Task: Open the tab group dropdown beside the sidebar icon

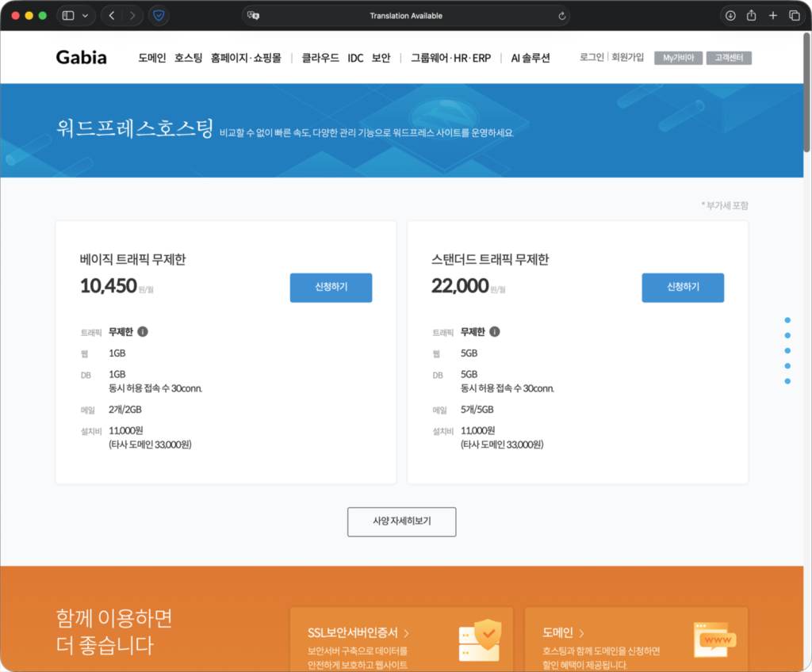Action: [85, 16]
